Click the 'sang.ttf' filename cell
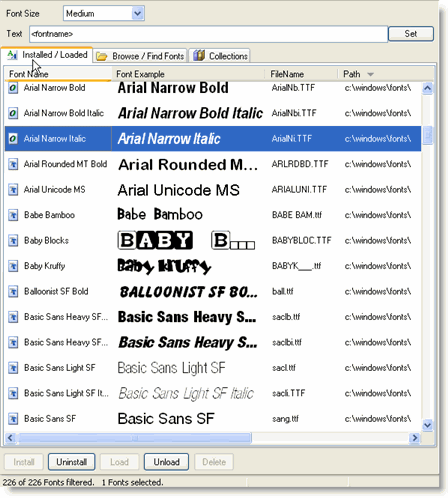 (285, 419)
